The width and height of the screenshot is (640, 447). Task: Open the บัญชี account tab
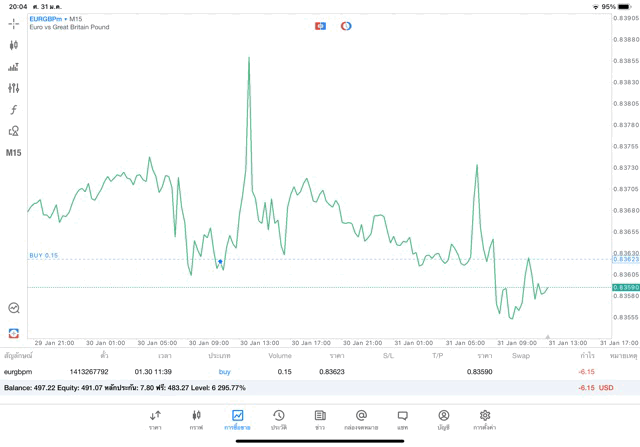tap(443, 419)
